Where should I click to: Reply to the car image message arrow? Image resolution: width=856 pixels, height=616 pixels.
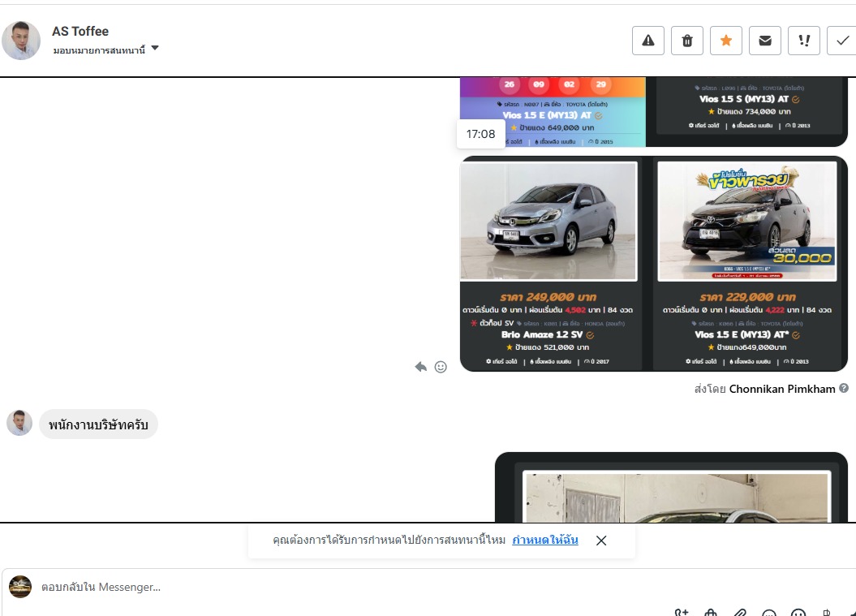[420, 367]
